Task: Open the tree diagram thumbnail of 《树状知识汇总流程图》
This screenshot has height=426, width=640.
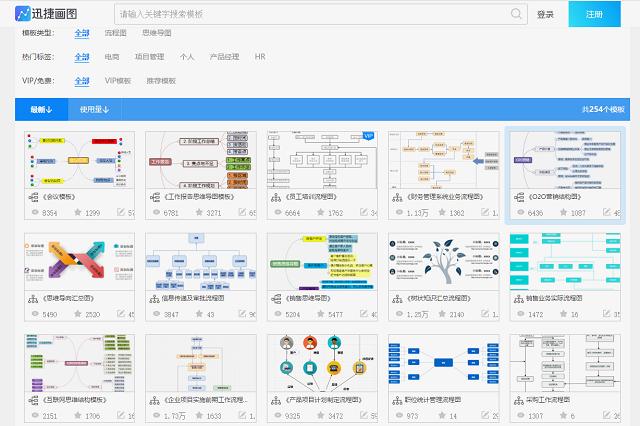Action: click(444, 262)
